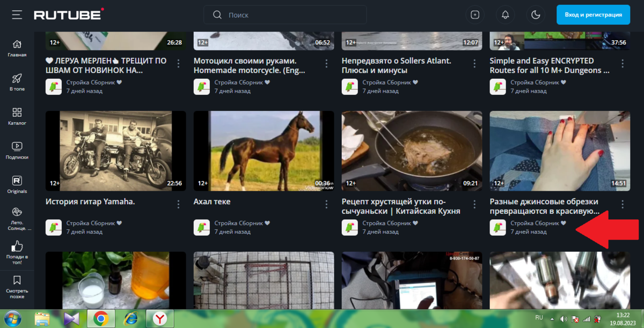Open title Разные джинсовые обрезки
The height and width of the screenshot is (328, 644).
click(545, 207)
